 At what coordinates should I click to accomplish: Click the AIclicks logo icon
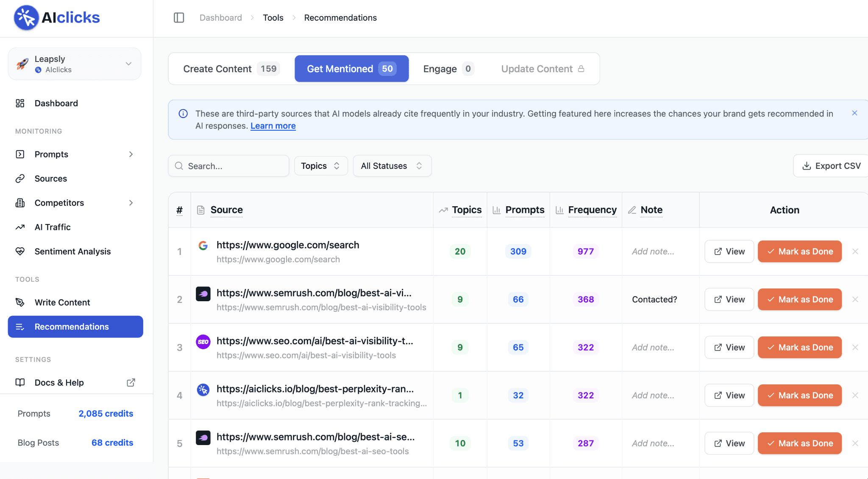[26, 18]
